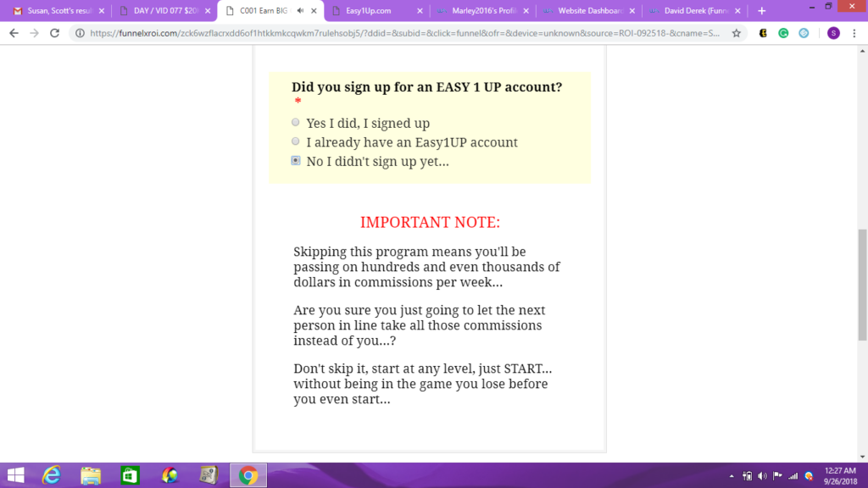This screenshot has width=868, height=488.
Task: Open the green Grammarly extension icon
Action: 783,33
